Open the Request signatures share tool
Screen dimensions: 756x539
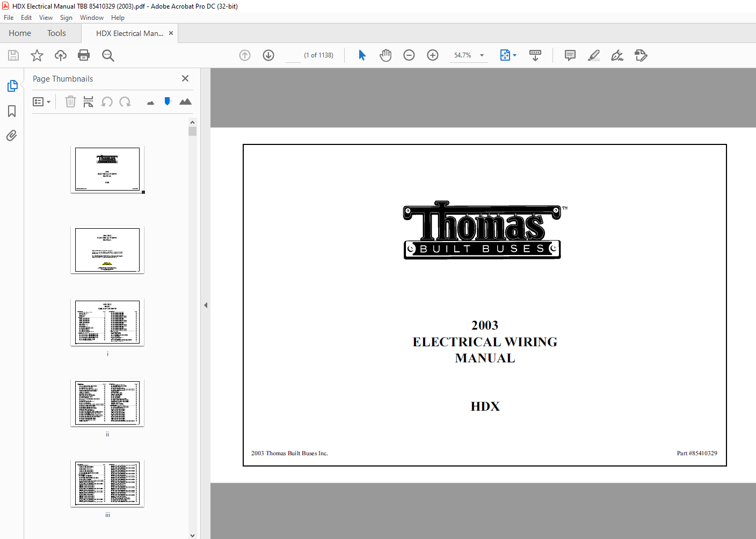coord(641,55)
